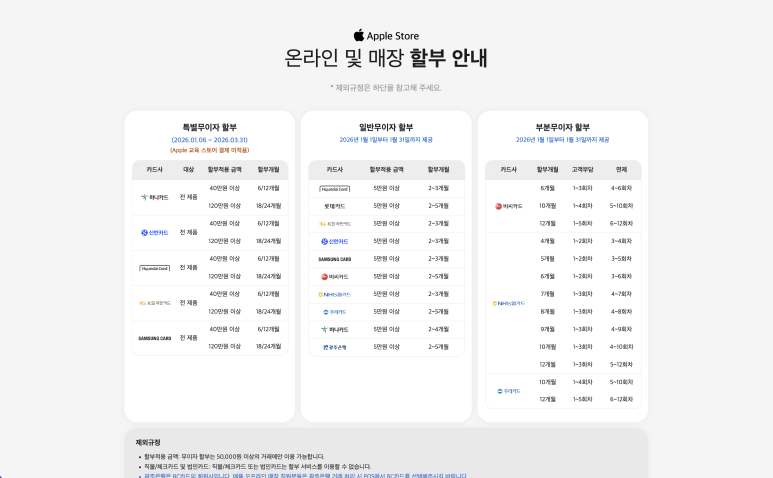The image size is (773, 478).
Task: Click the 온라인 및 매장 할부 안내 heading
Action: tap(386, 58)
